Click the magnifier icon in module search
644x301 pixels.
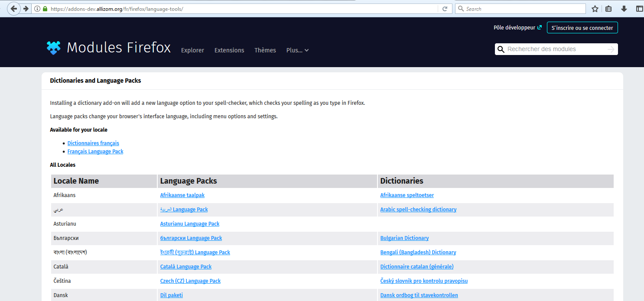pyautogui.click(x=501, y=49)
